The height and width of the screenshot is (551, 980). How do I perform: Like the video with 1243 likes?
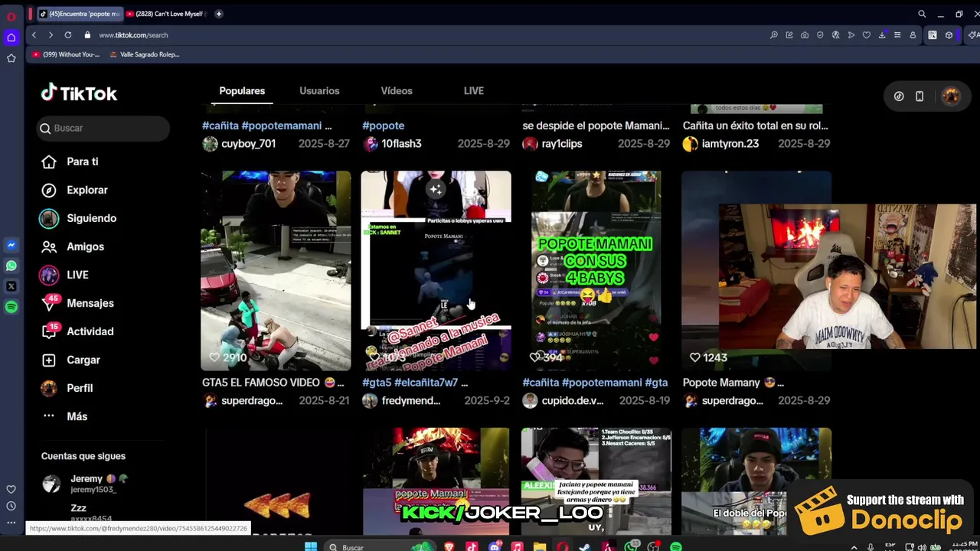694,357
